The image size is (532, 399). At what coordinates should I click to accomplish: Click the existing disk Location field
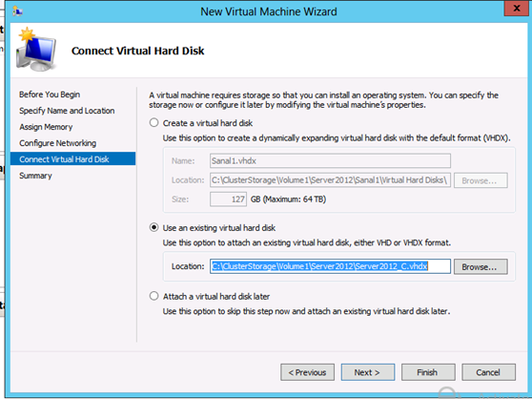[x=330, y=266]
